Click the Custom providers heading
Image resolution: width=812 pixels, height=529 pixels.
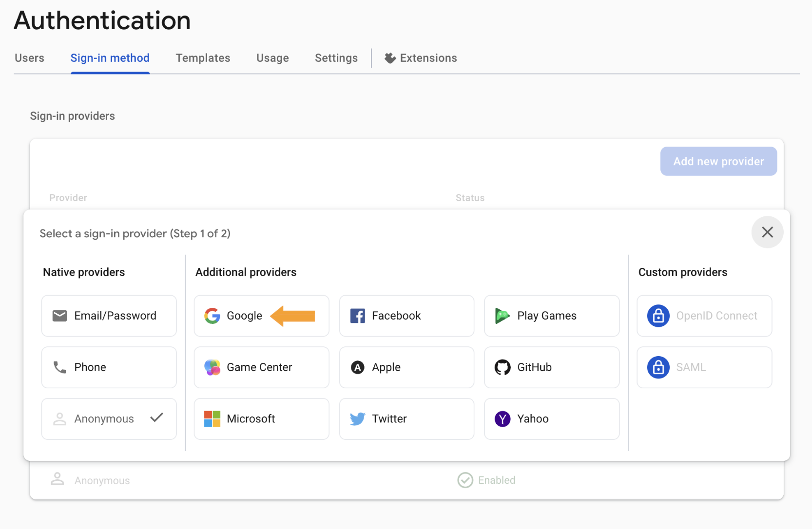point(683,272)
